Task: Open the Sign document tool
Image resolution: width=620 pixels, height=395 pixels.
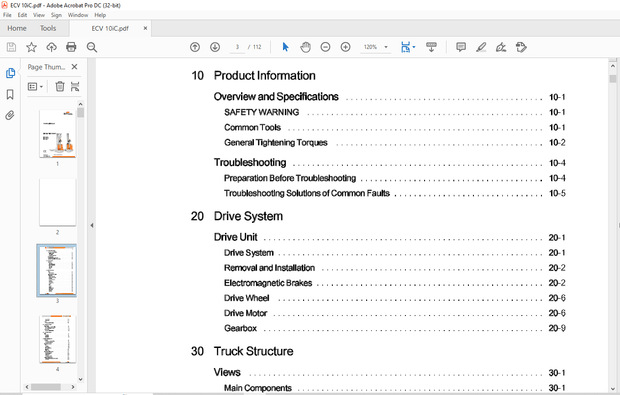Action: (501, 47)
